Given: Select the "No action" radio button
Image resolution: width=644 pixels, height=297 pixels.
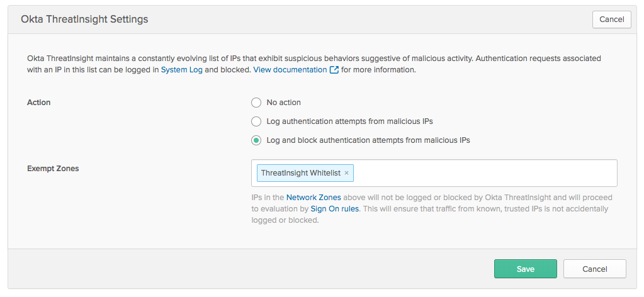Looking at the screenshot, I should [x=256, y=103].
